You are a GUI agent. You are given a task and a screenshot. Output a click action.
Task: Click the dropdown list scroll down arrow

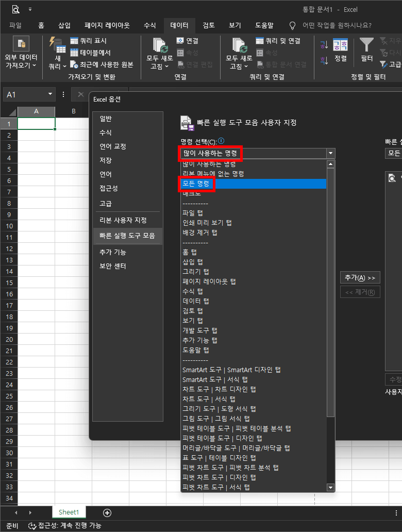click(x=330, y=488)
